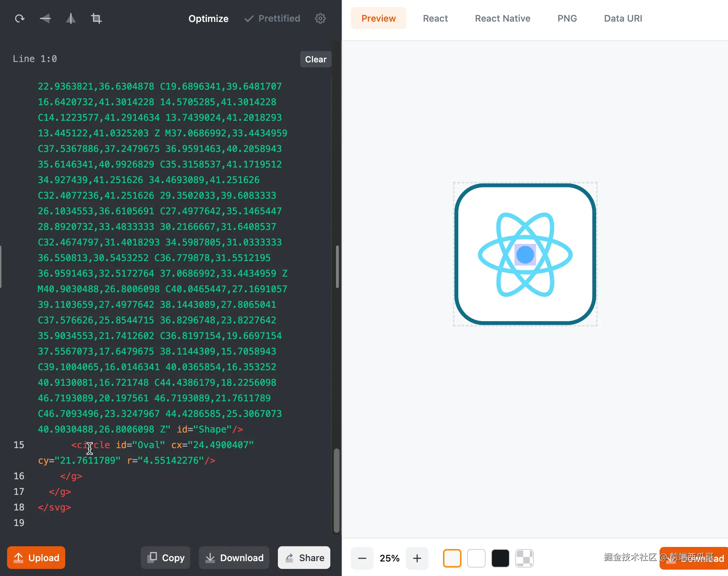Click the Optimize button
Screen dimensions: 728x576
point(208,18)
